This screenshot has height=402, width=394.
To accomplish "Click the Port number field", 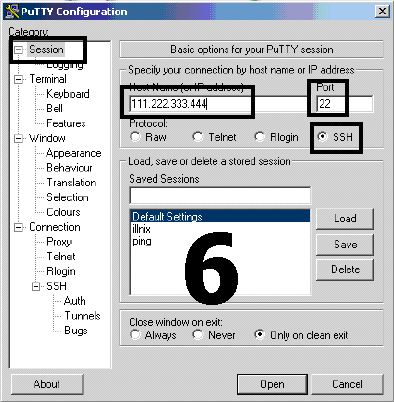I will pos(345,104).
